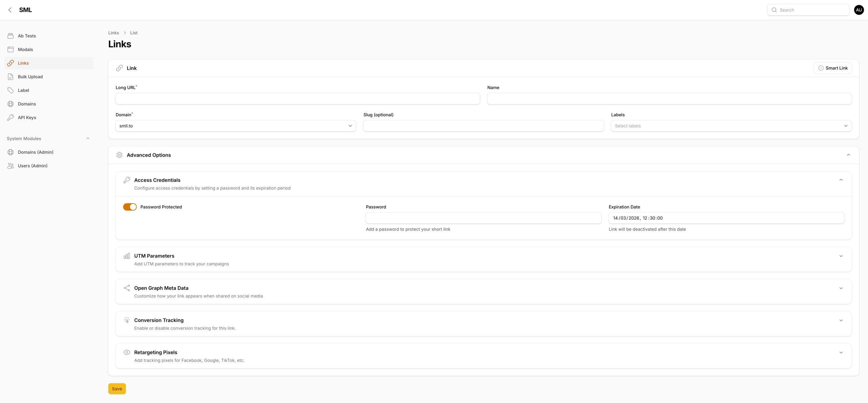
Task: Disable the Password Protected toggle
Action: pos(130,207)
